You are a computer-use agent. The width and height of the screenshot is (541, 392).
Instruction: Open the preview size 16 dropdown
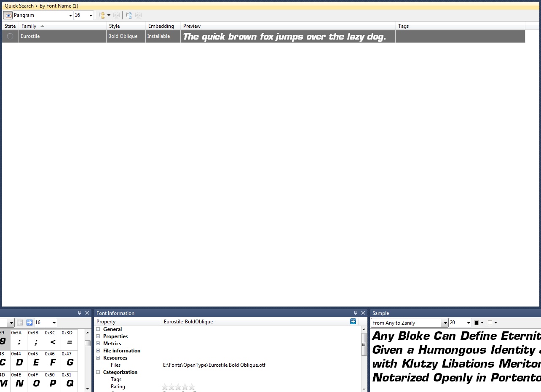pos(91,16)
